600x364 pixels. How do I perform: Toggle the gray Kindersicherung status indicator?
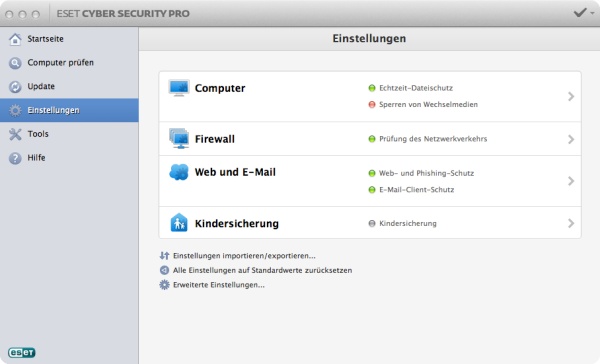[x=372, y=223]
